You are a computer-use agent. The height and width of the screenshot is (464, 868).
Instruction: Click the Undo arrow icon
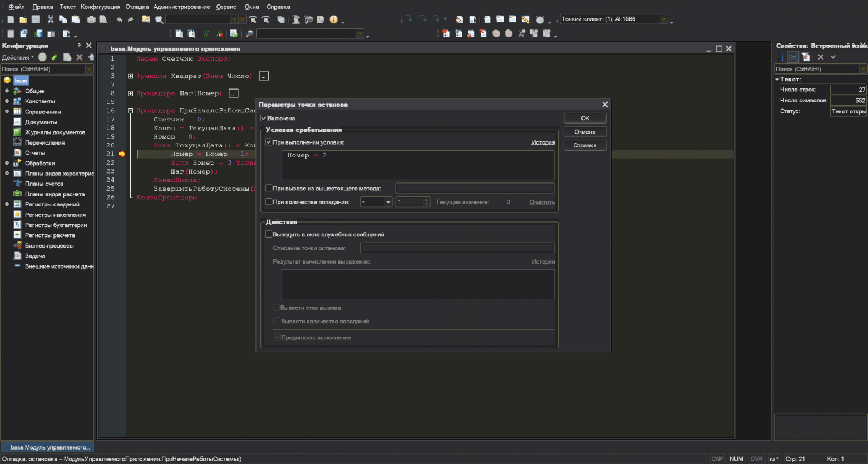[119, 19]
